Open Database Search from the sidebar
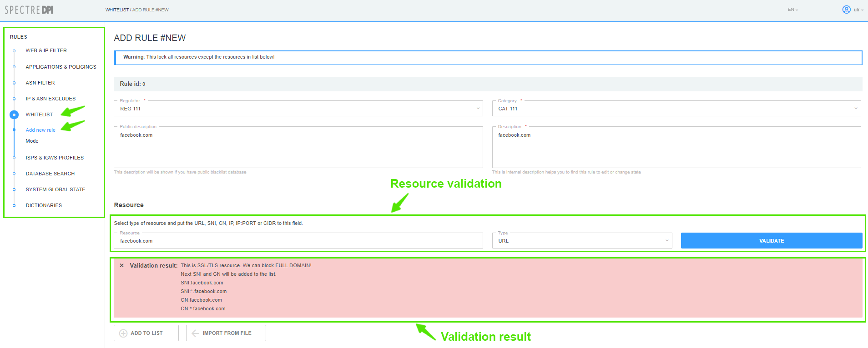Image resolution: width=868 pixels, height=348 pixels. point(50,174)
